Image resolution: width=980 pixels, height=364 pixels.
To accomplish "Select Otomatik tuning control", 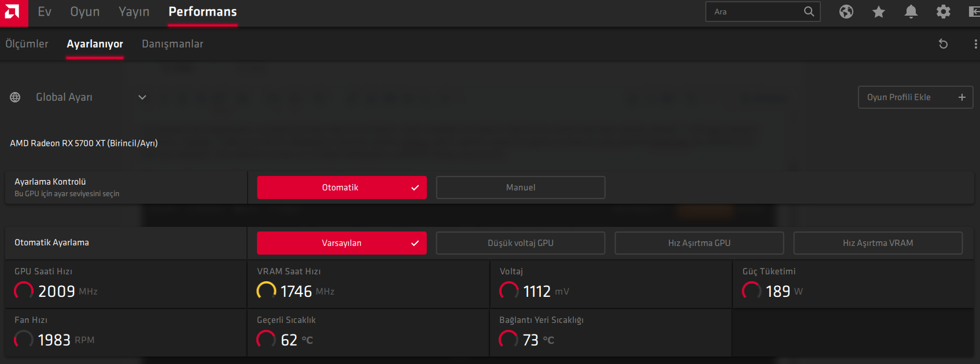I will coord(342,187).
